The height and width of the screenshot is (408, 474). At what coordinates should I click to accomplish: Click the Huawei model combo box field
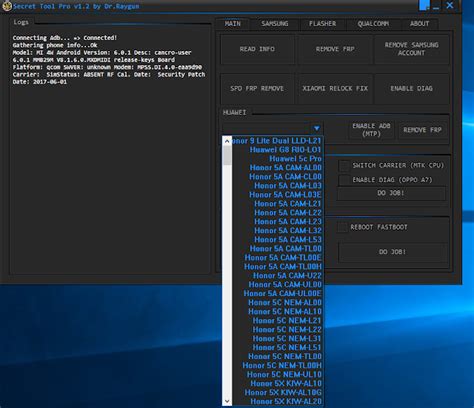click(272, 128)
